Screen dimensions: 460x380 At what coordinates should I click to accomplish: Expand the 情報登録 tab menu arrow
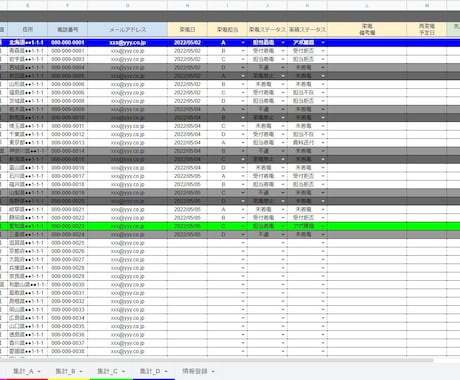coord(213,371)
